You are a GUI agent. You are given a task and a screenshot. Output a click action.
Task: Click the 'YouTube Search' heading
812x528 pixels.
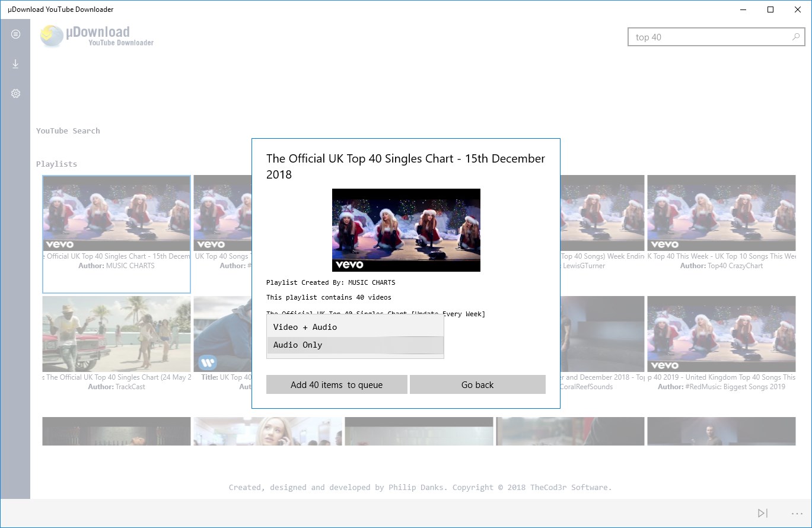tap(68, 131)
